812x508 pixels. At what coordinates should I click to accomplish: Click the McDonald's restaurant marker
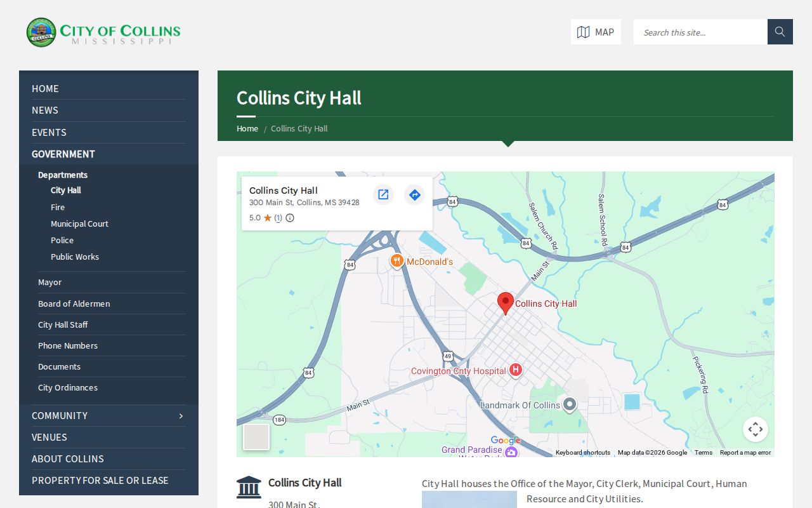(x=396, y=261)
